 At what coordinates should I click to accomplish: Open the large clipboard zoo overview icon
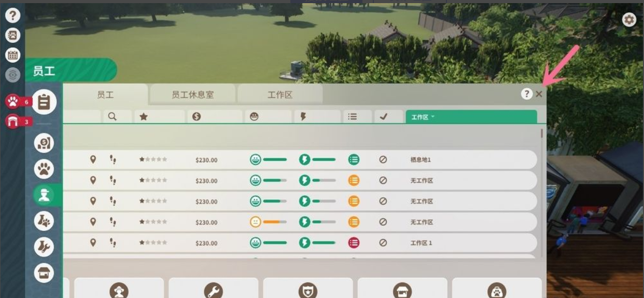click(x=44, y=102)
